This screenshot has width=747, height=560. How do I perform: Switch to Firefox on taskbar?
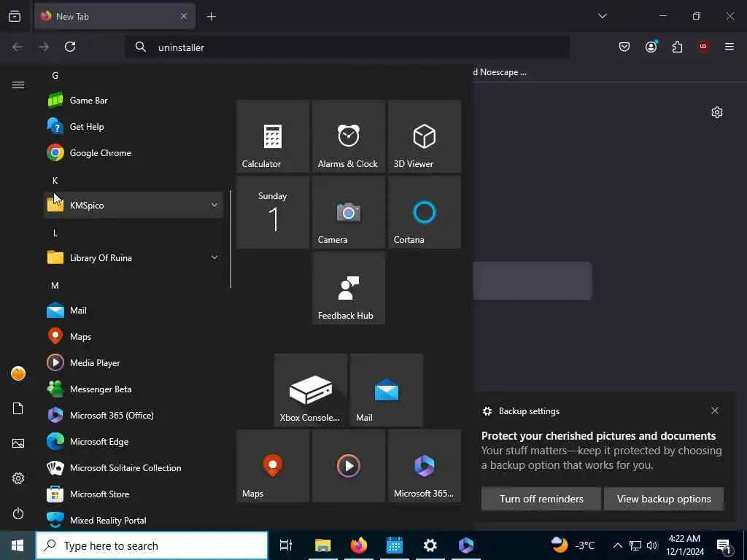(359, 545)
